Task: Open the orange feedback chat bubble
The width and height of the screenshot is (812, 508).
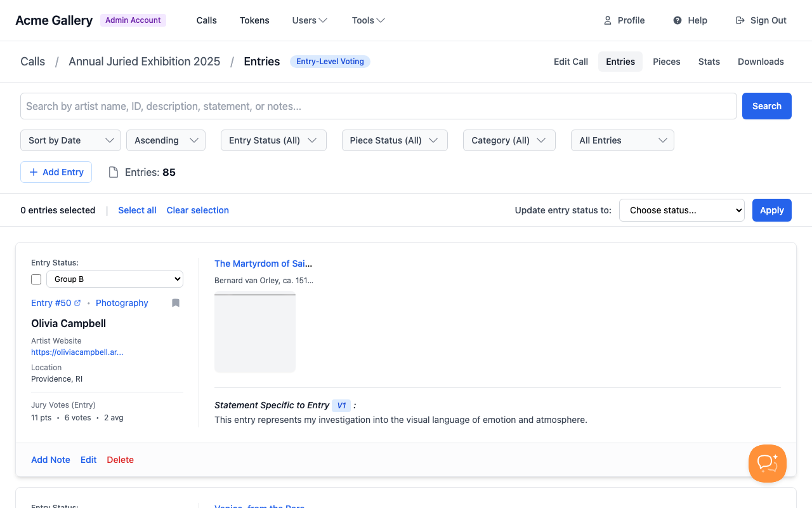Action: click(x=767, y=464)
